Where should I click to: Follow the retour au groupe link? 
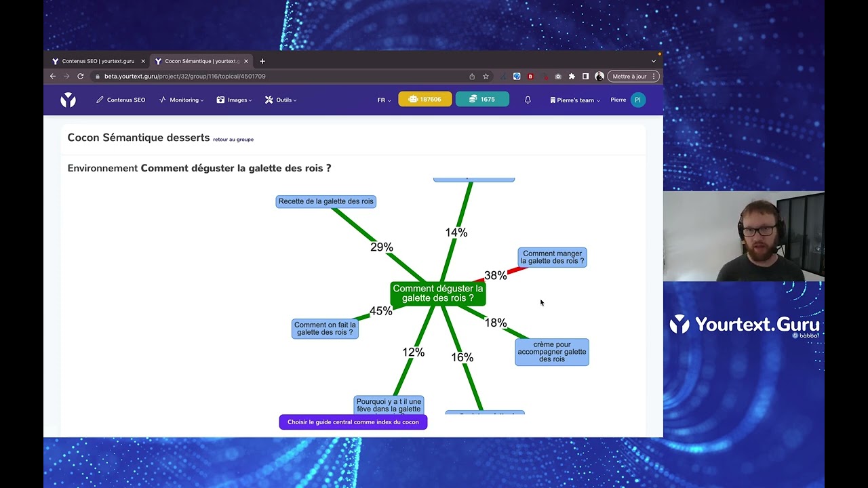233,140
